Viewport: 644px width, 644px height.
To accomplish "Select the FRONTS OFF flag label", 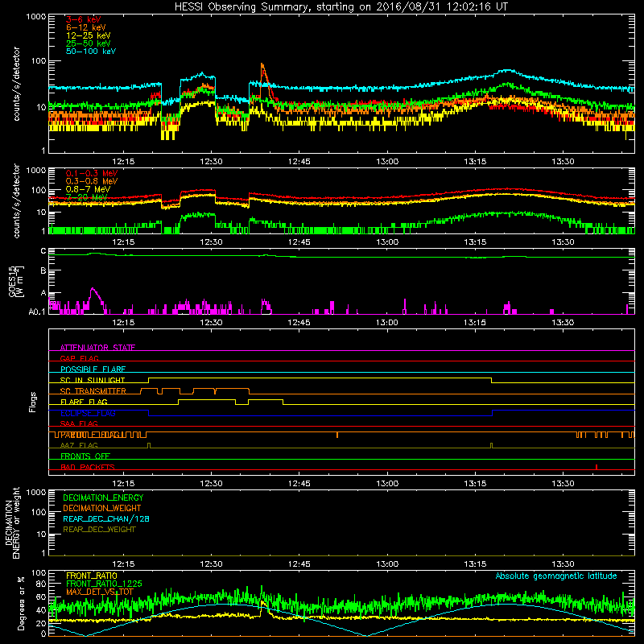I will pyautogui.click(x=85, y=456).
